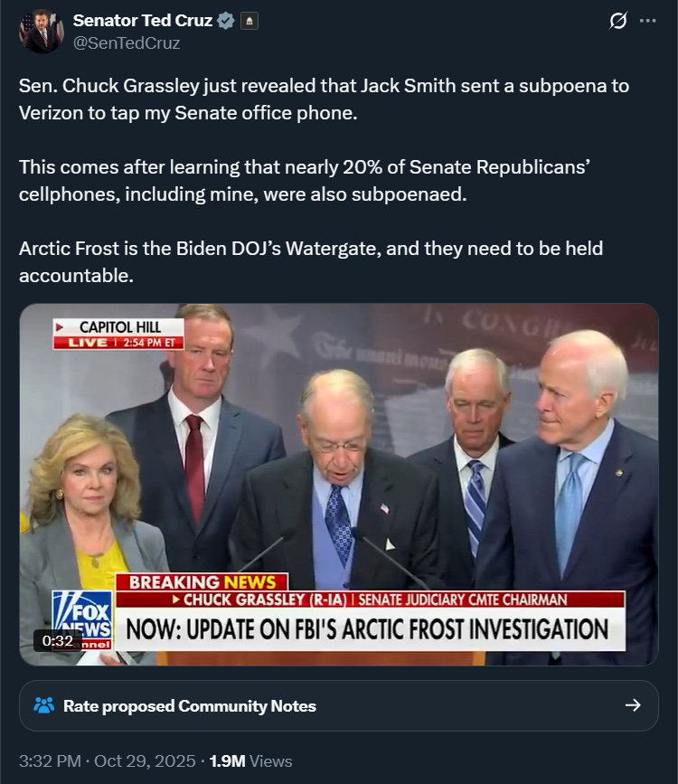Click the arrow in the Community Notes bar
Image resolution: width=678 pixels, height=784 pixels.
tap(633, 705)
